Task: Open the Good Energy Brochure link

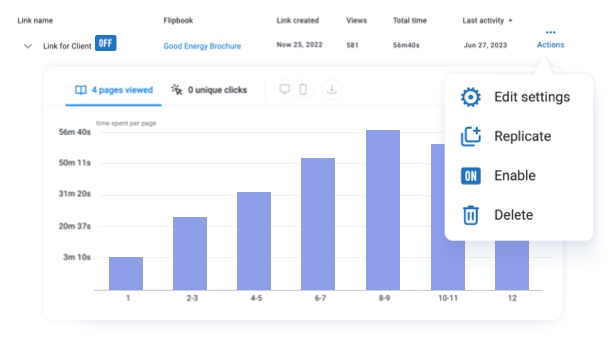Action: pos(202,46)
